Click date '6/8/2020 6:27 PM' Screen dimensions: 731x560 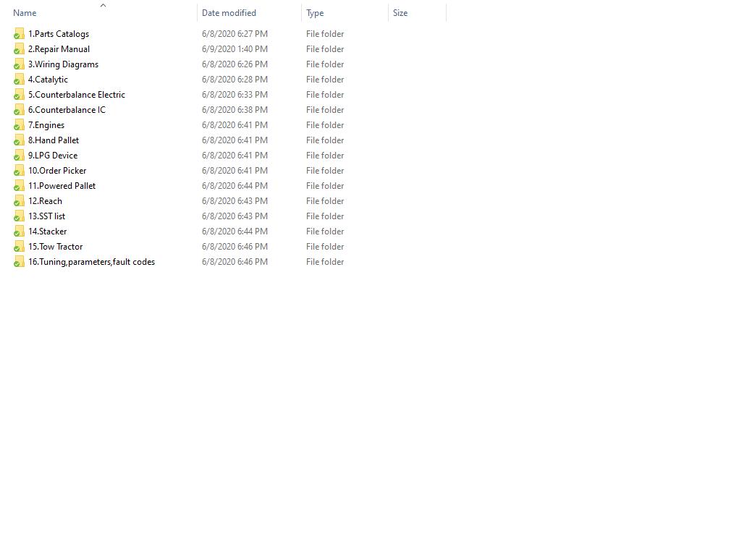(234, 34)
